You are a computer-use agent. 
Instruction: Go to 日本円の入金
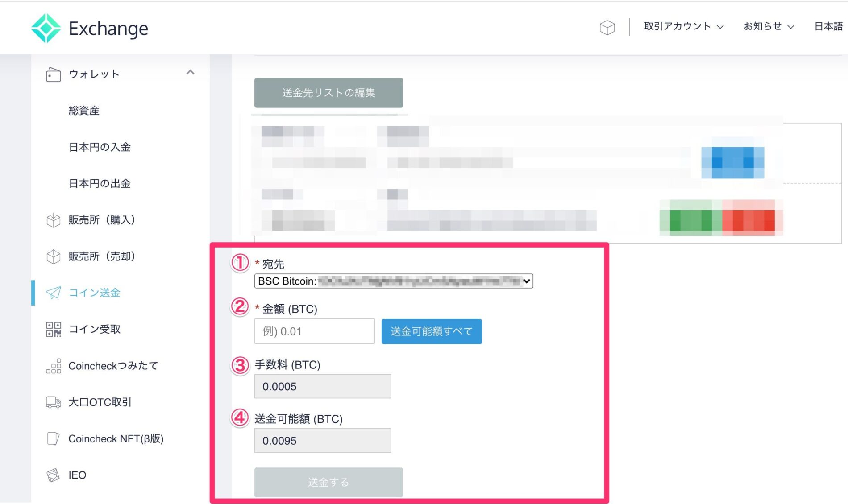point(100,147)
